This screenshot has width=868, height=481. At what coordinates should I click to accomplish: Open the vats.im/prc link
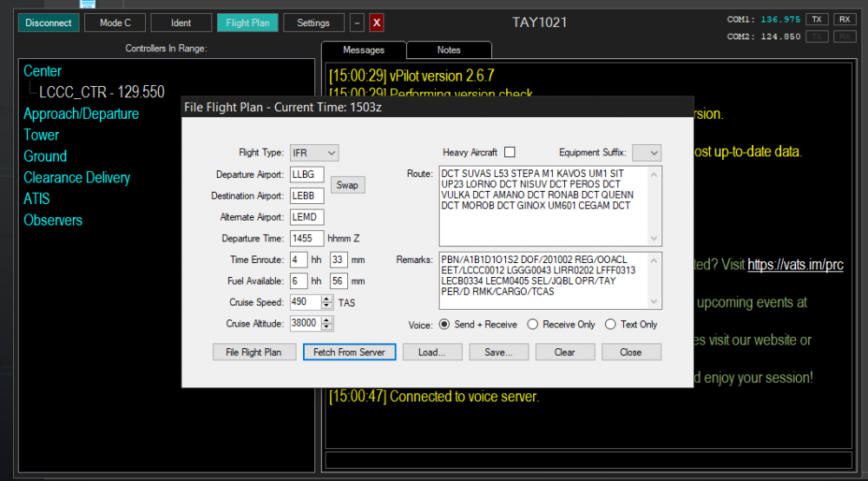[794, 265]
